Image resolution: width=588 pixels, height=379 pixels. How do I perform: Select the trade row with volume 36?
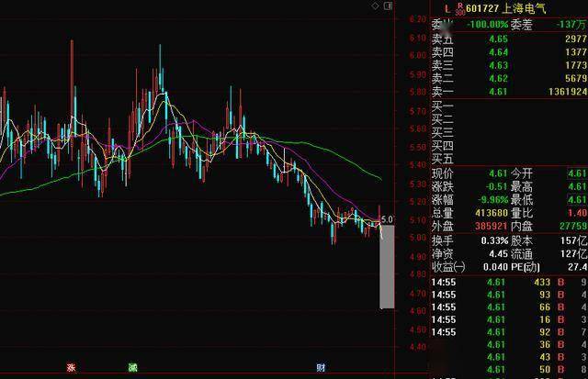[509, 344]
